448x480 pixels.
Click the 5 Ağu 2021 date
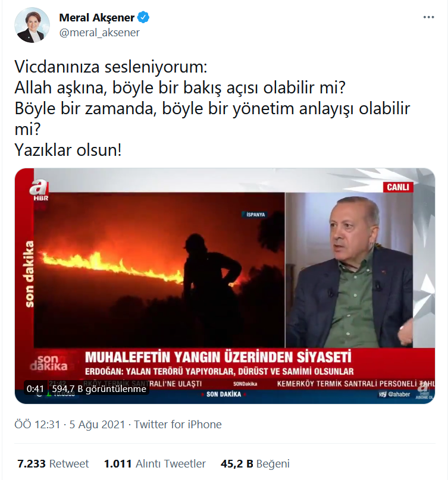97,425
